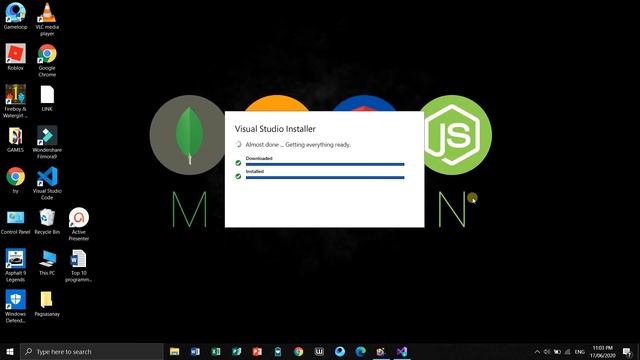Click the 'Almost done ... Getting everything ready.' text
This screenshot has width=640, height=360.
298,144
